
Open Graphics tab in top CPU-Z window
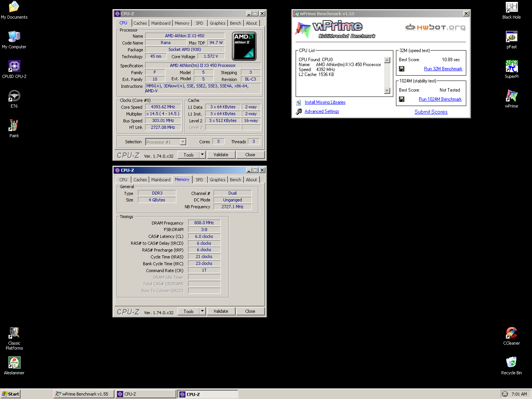point(218,23)
